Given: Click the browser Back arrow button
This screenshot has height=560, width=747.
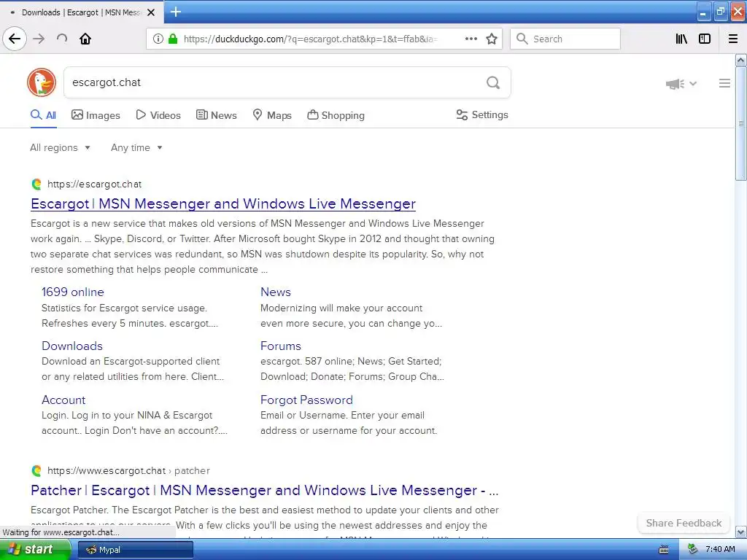Looking at the screenshot, I should (15, 39).
